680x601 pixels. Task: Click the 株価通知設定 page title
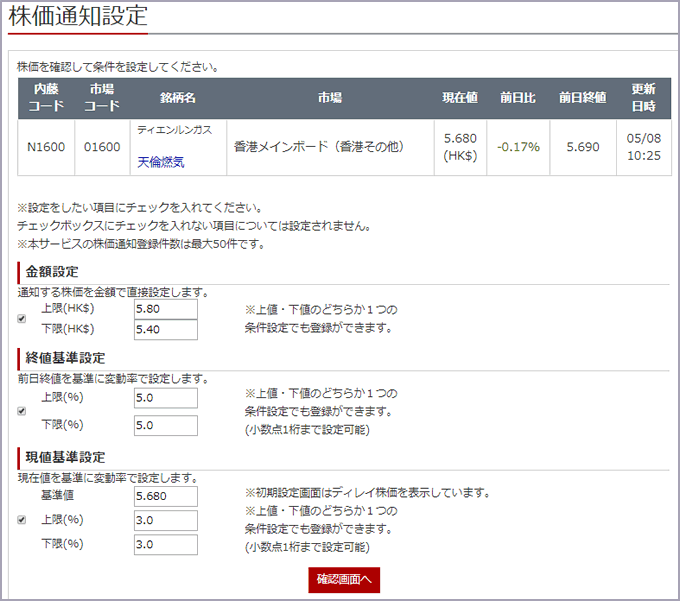(x=78, y=16)
